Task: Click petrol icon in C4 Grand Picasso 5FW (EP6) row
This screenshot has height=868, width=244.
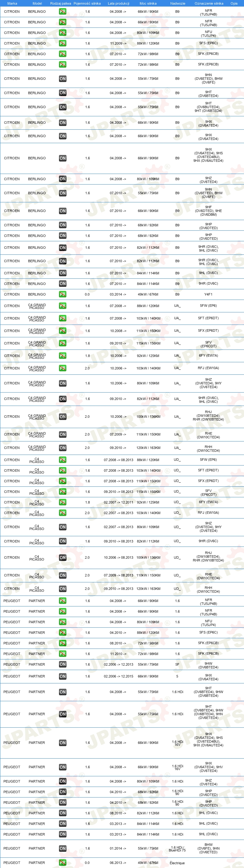Action: [62, 306]
